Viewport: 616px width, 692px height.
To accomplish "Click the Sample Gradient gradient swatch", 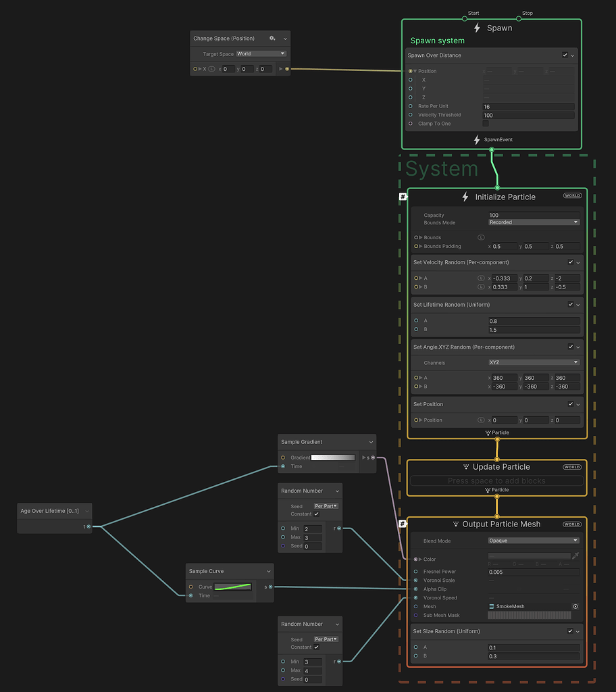I will coord(333,458).
